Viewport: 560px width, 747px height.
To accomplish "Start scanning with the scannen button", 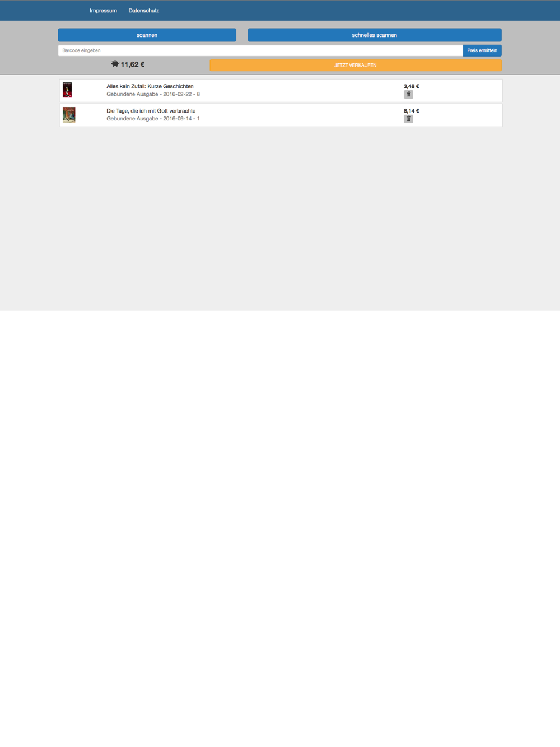I will click(x=147, y=35).
